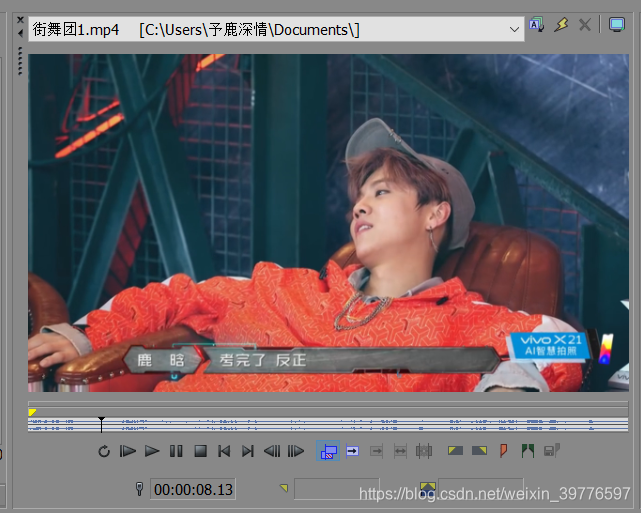Image resolution: width=641 pixels, height=513 pixels.
Task: Insert an orange marker
Action: click(x=504, y=451)
